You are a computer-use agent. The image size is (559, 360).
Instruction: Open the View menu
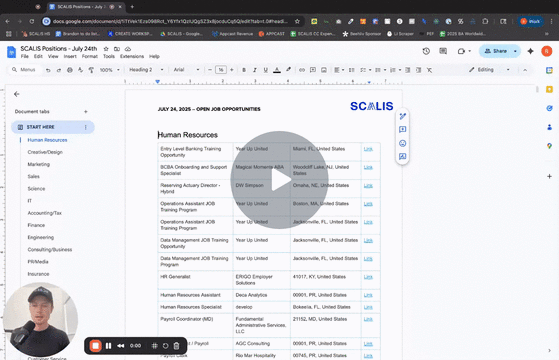[53, 56]
